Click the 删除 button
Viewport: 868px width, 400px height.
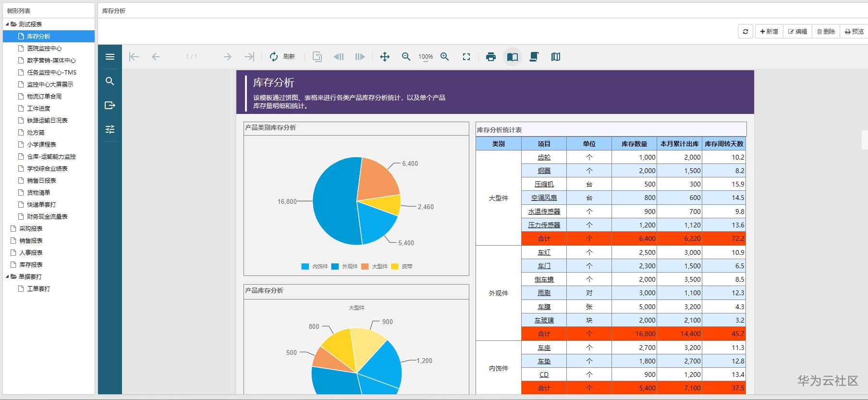[x=826, y=31]
